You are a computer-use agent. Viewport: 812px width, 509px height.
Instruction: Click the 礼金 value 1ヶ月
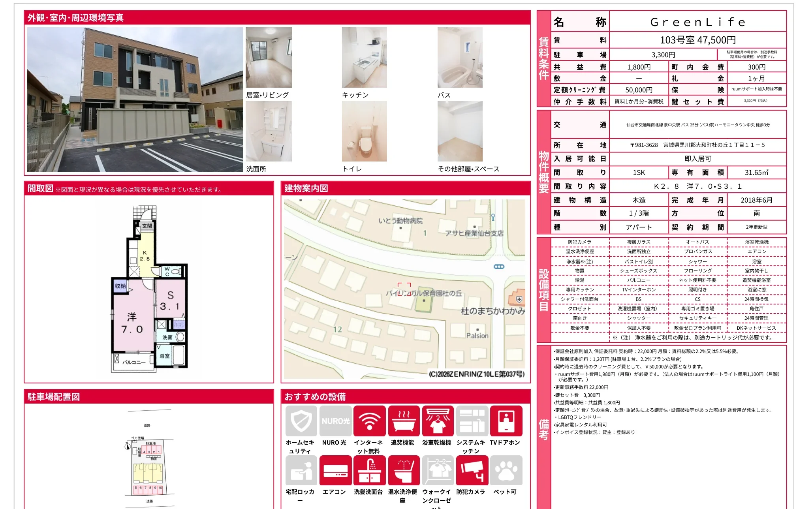point(756,79)
